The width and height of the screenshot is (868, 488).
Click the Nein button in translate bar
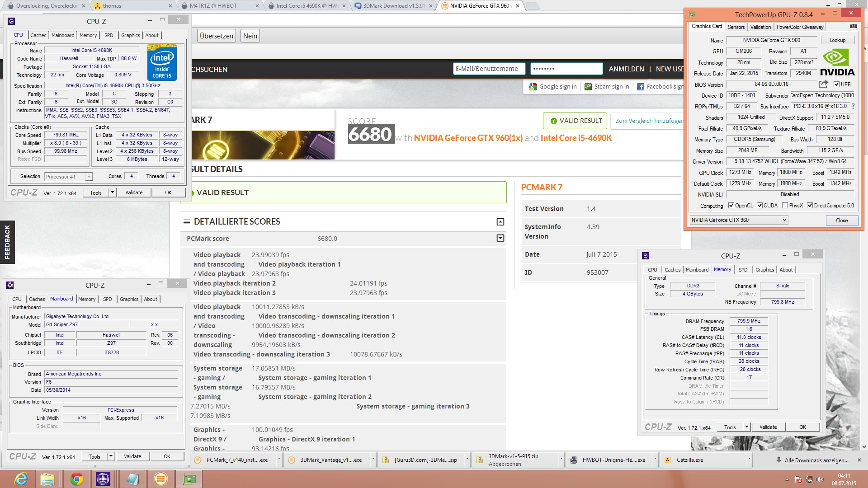(250, 36)
